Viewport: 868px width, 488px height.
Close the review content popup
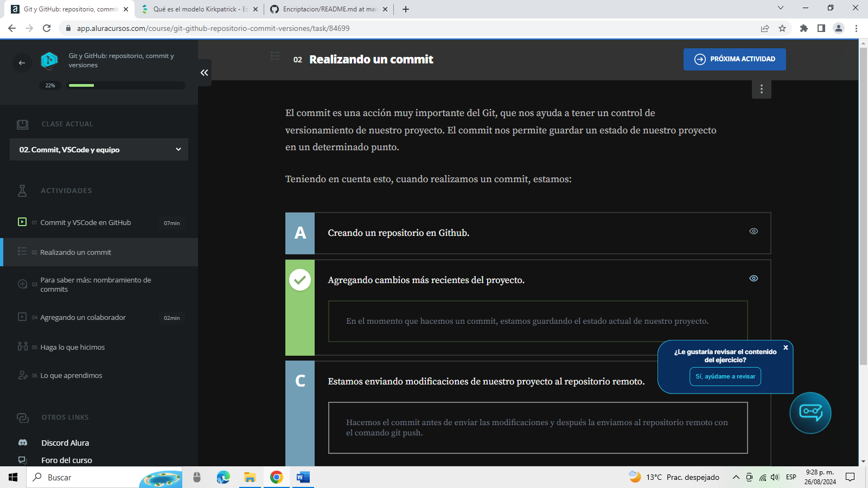(786, 348)
